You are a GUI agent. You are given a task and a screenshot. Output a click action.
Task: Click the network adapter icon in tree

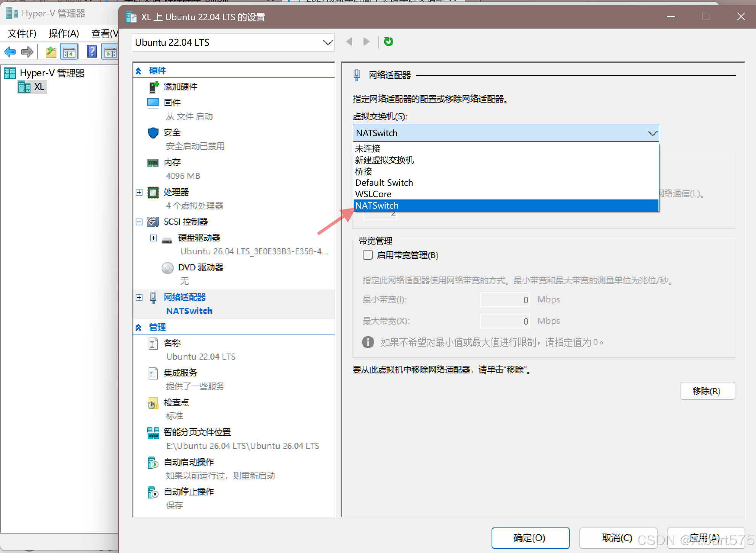[x=153, y=297]
